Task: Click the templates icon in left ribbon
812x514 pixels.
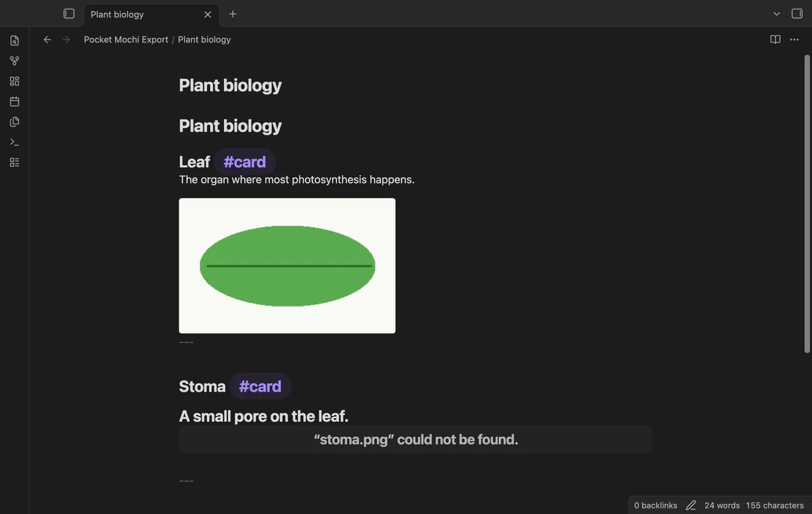Action: pos(14,122)
